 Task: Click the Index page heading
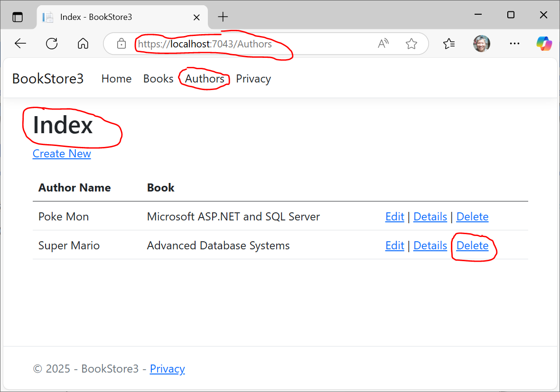tap(63, 125)
